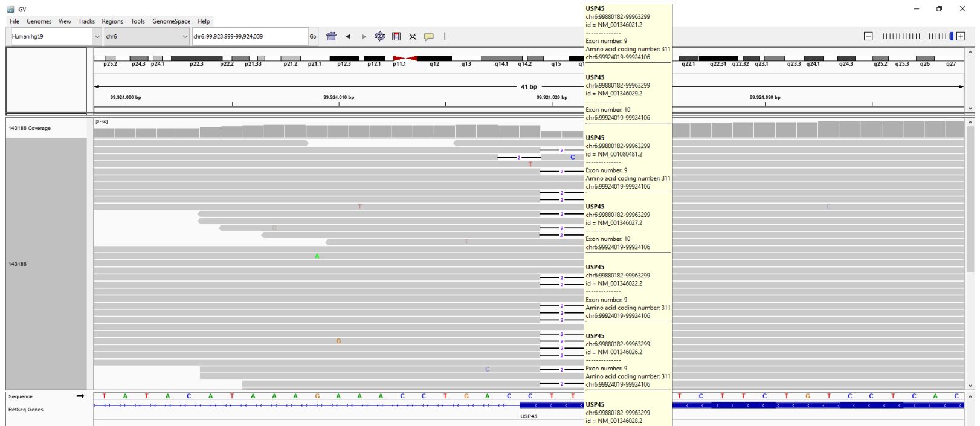Click the blue zoom level slider handle
The width and height of the screenshot is (980, 426).
click(x=952, y=36)
